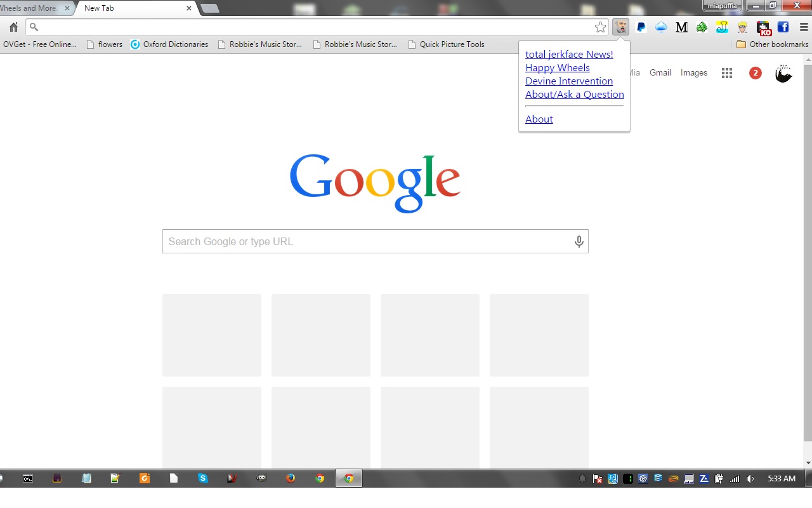The width and height of the screenshot is (812, 508).
Task: Open Skype from the taskbar
Action: click(x=203, y=478)
